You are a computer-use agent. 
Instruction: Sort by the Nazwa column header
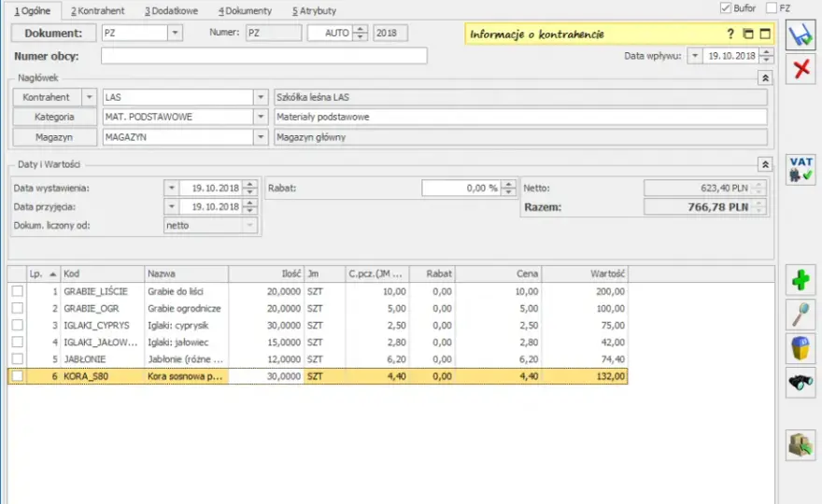click(186, 273)
